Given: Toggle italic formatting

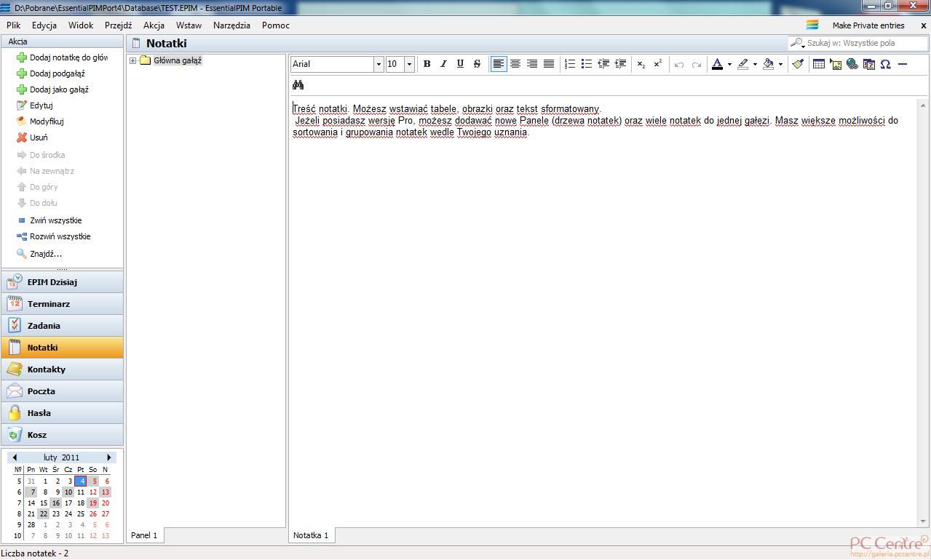Looking at the screenshot, I should point(443,64).
